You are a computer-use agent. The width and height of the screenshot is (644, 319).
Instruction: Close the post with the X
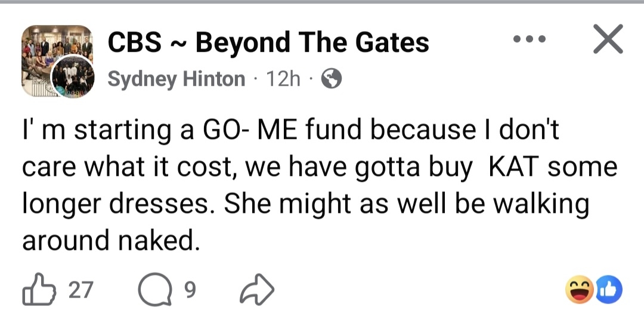(x=608, y=39)
